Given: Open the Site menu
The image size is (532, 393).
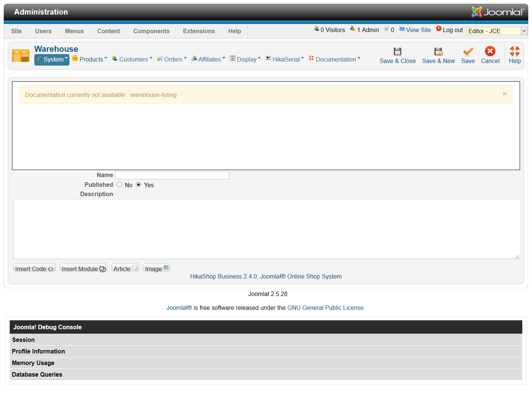Looking at the screenshot, I should pyautogui.click(x=16, y=31).
